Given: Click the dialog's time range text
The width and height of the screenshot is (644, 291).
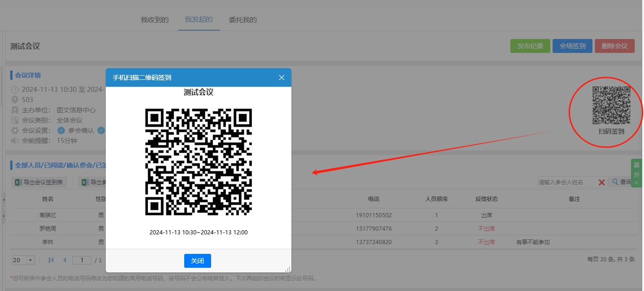Looking at the screenshot, I should pos(199,232).
